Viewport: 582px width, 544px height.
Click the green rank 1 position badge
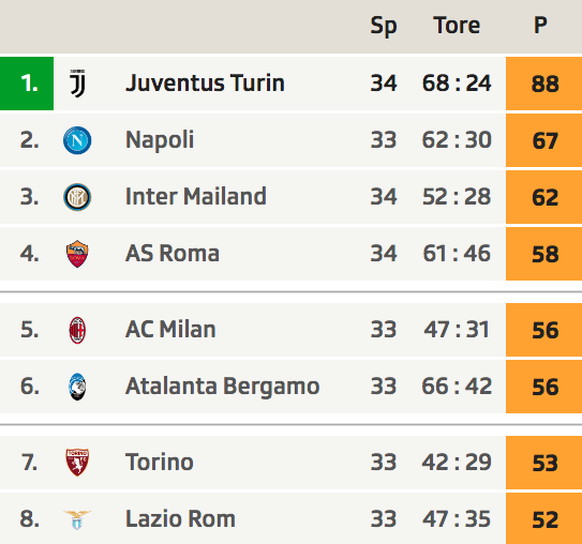tap(27, 83)
